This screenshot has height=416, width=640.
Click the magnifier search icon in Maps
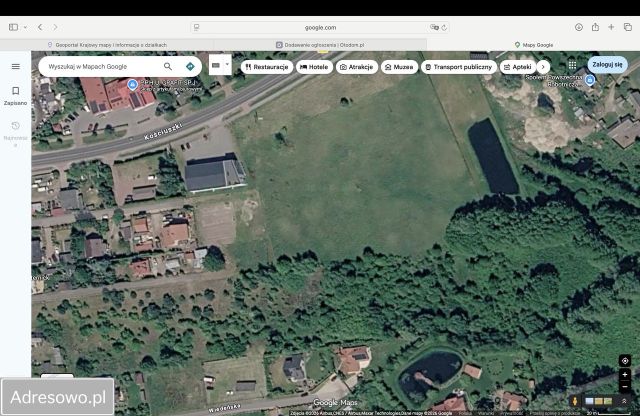[x=168, y=66]
